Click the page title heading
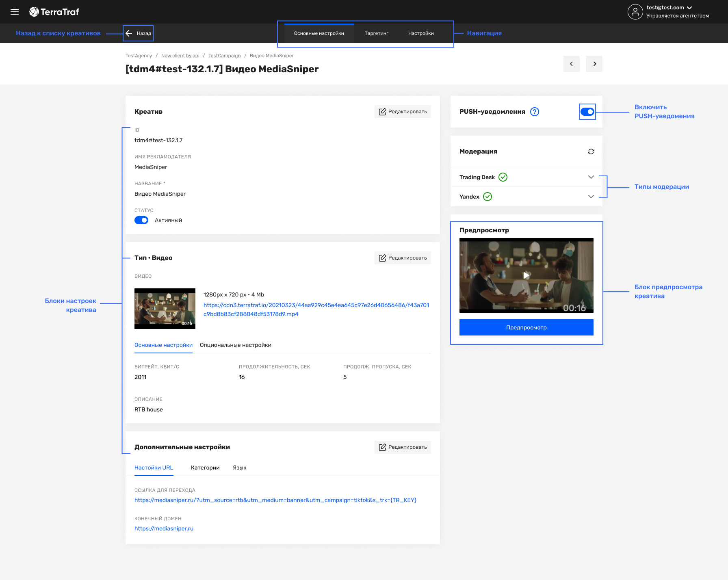Screen dimensions: 728x580 222,69
